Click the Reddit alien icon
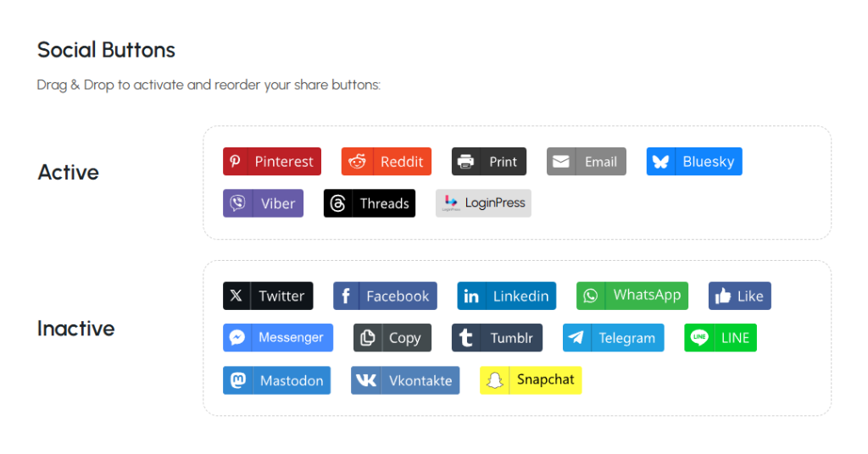This screenshot has height=454, width=868. (357, 162)
